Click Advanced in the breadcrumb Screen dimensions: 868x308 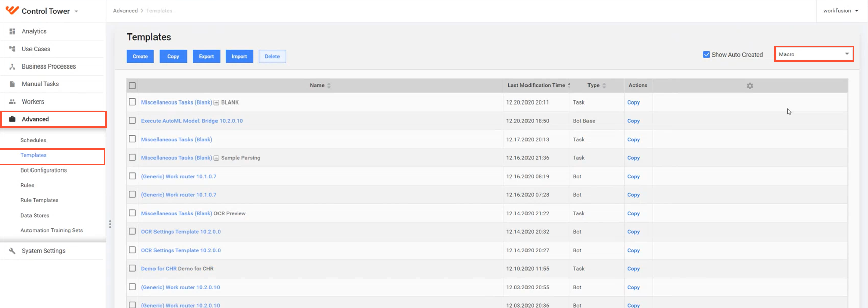tap(126, 11)
